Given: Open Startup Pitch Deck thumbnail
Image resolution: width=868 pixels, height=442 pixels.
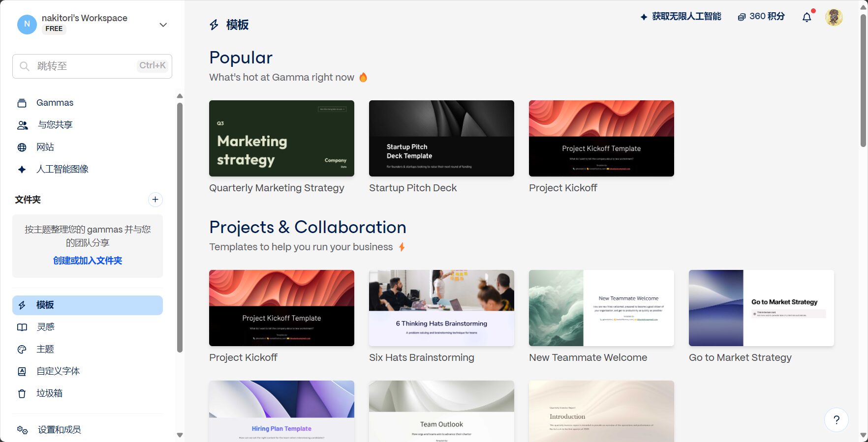Looking at the screenshot, I should coord(441,139).
